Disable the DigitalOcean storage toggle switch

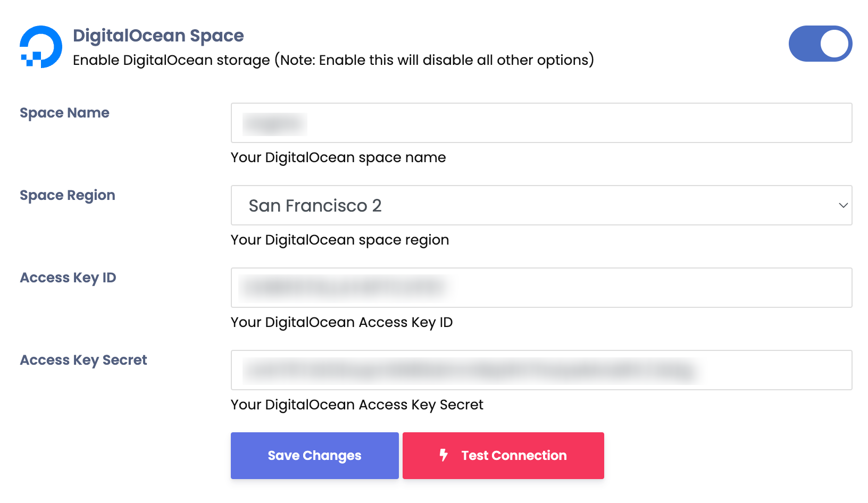(x=820, y=44)
